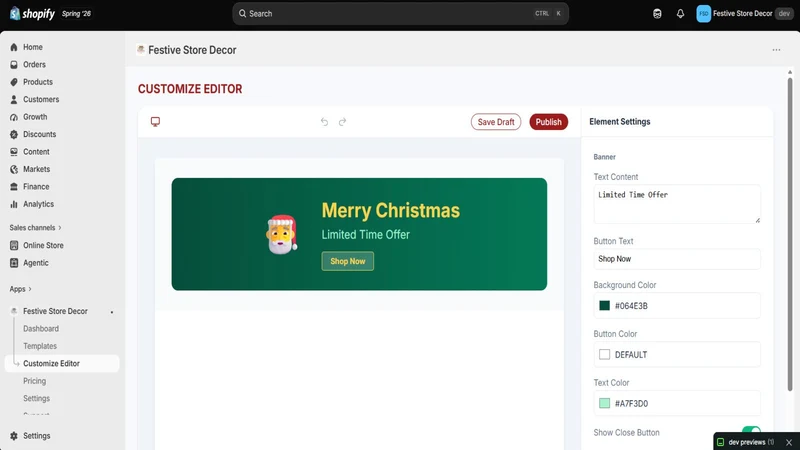Toggle the Show Close Button switch
The width and height of the screenshot is (800, 450).
(x=751, y=432)
